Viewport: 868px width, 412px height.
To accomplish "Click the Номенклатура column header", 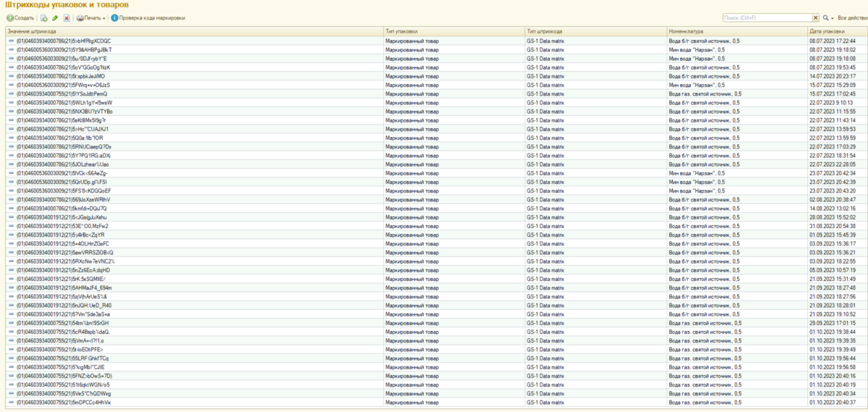I will 686,32.
